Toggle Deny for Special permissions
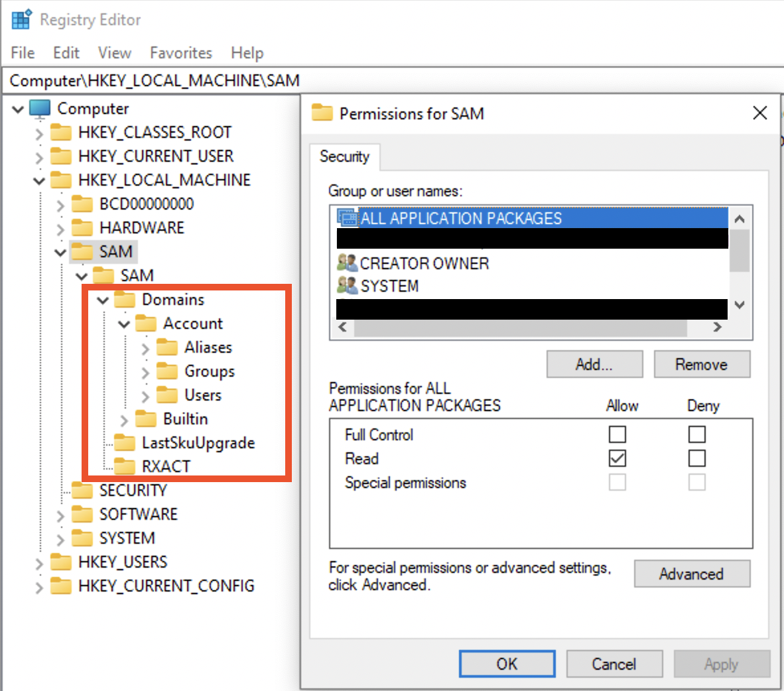The height and width of the screenshot is (691, 784). (x=696, y=482)
